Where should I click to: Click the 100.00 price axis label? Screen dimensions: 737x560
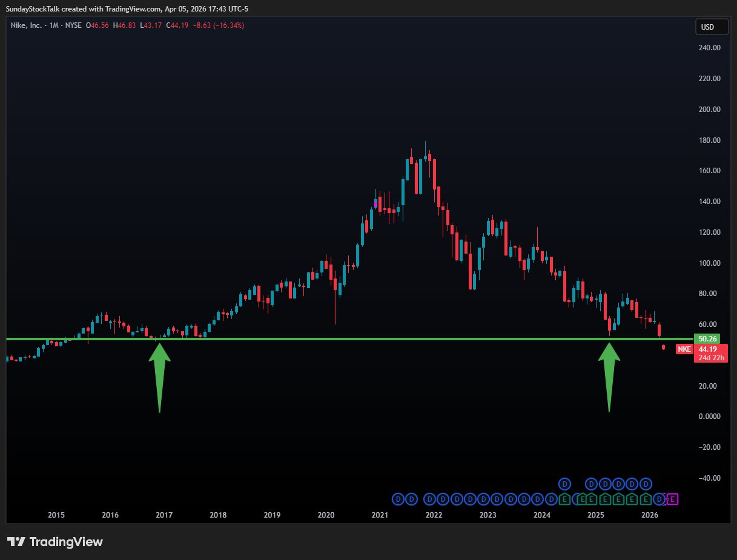709,263
